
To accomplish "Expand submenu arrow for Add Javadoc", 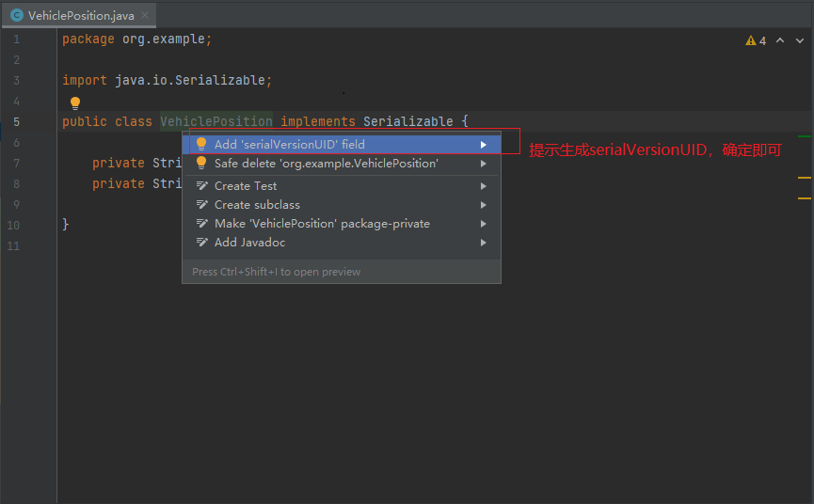I will 484,243.
